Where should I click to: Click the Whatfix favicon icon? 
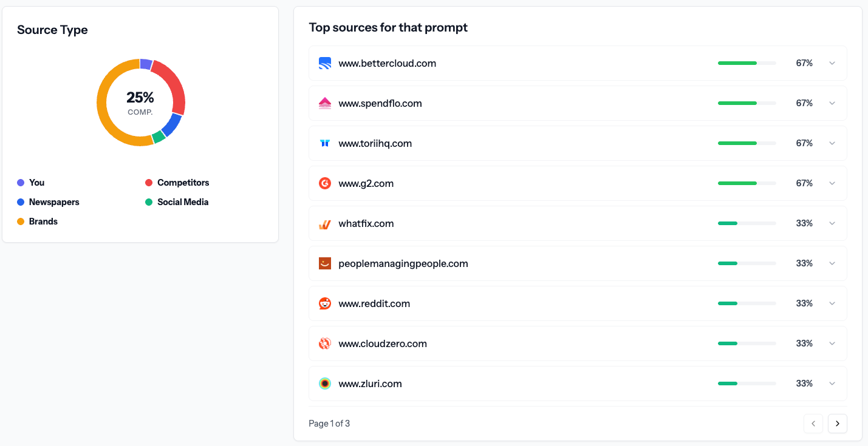pos(325,223)
